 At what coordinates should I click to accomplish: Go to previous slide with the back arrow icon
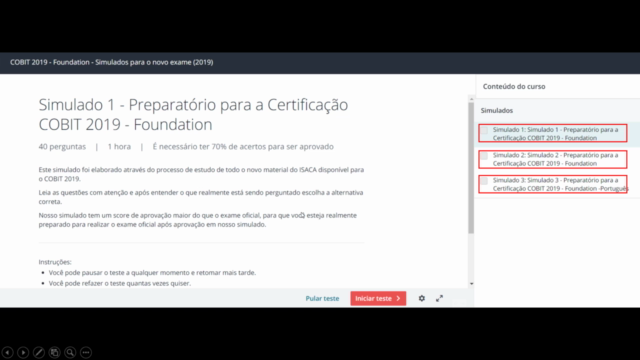[7, 352]
